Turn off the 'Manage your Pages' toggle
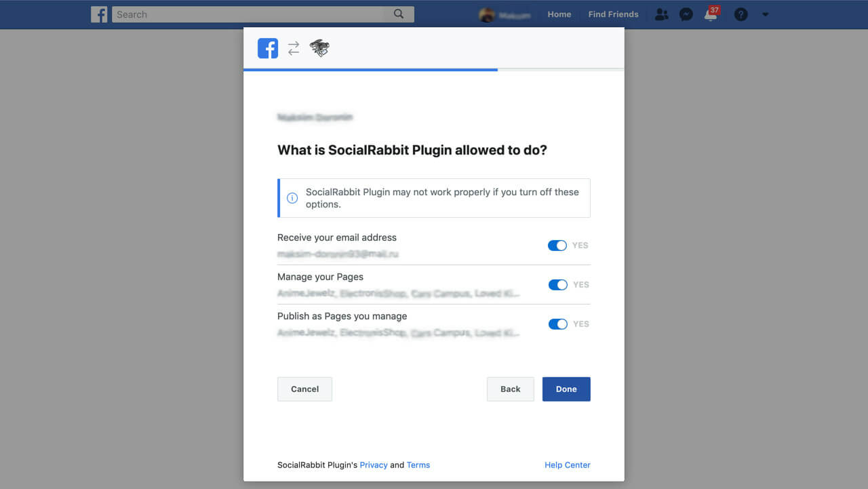 click(557, 285)
